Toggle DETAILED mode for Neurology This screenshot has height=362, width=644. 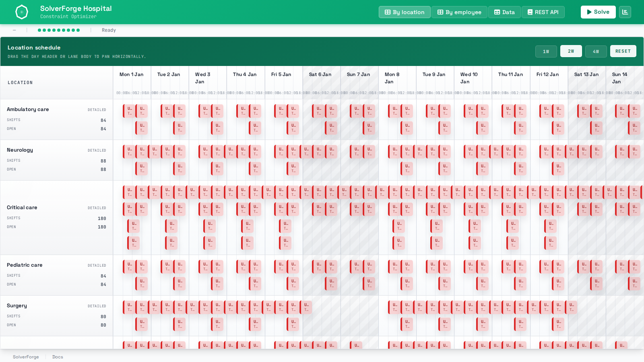(x=97, y=150)
